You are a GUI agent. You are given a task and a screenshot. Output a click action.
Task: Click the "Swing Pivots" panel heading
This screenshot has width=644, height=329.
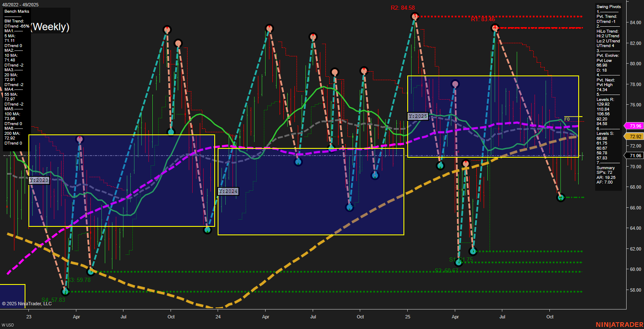[x=608, y=7]
